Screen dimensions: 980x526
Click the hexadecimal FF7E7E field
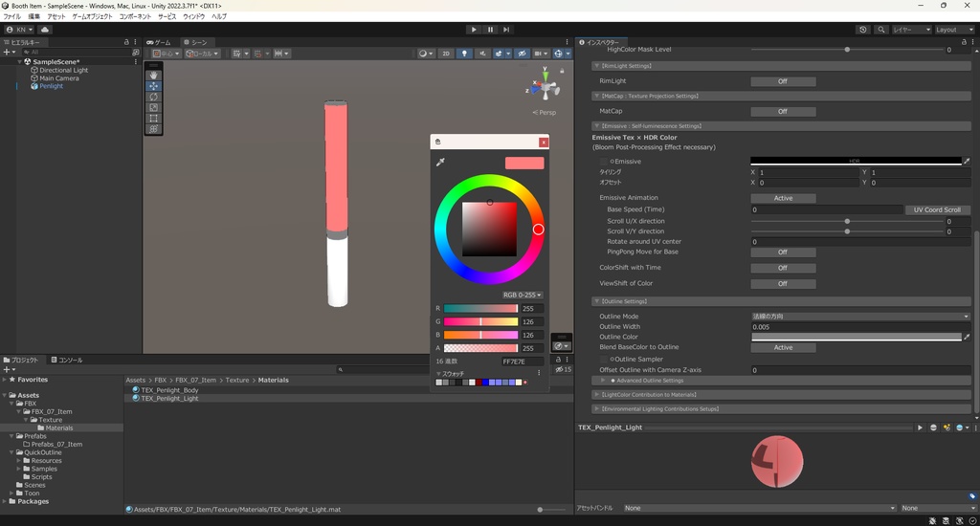522,362
